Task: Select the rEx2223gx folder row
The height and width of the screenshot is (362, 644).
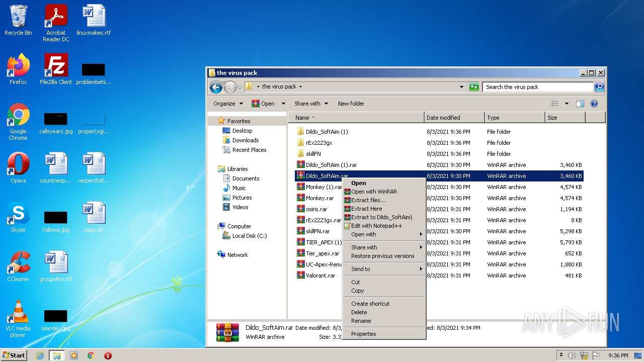Action: pos(439,143)
